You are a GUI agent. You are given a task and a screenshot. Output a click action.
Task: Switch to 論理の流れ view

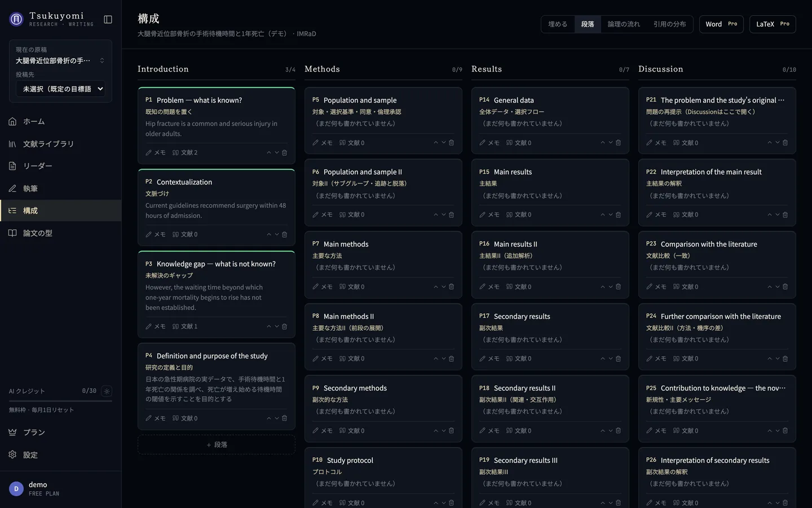coord(624,24)
